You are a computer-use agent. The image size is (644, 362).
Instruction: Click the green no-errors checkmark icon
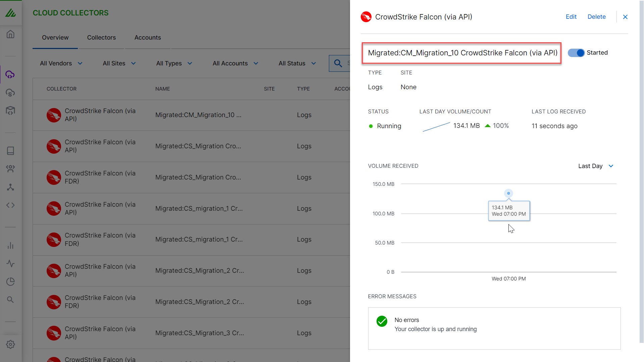(x=382, y=321)
